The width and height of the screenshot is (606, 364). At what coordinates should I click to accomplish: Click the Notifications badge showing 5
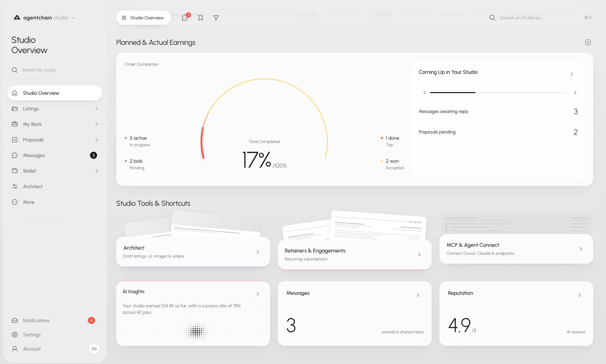[91, 320]
